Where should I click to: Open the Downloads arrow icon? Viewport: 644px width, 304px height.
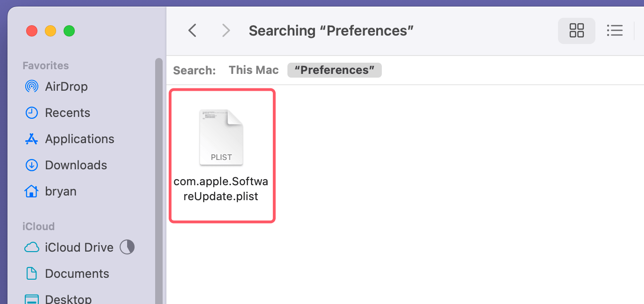coord(31,165)
